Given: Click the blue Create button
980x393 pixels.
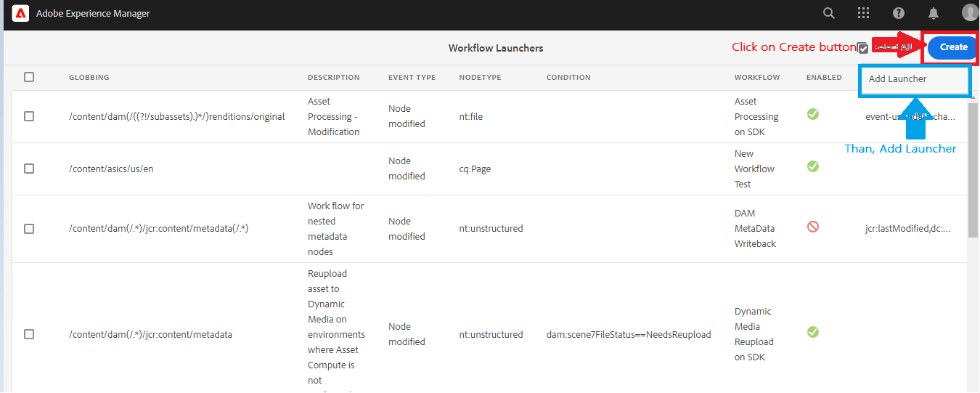Looking at the screenshot, I should point(953,47).
